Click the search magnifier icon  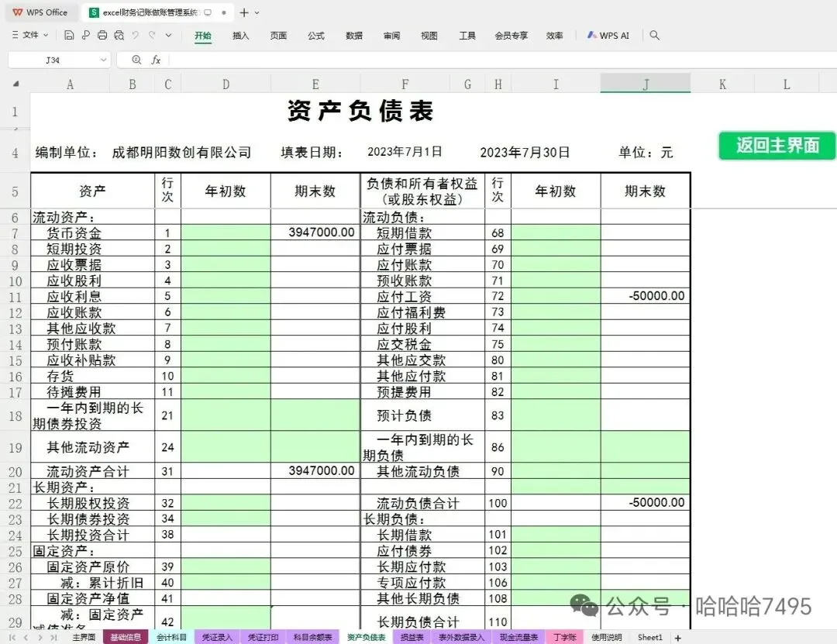pos(654,35)
